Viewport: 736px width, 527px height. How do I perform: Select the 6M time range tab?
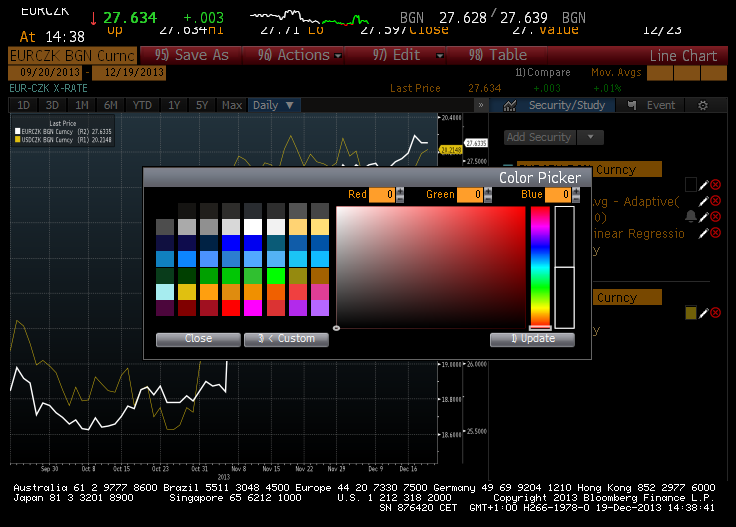[111, 105]
